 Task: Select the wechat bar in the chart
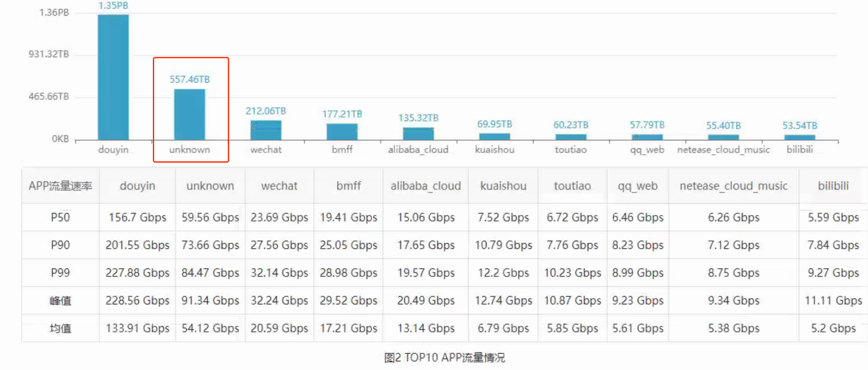(x=266, y=130)
